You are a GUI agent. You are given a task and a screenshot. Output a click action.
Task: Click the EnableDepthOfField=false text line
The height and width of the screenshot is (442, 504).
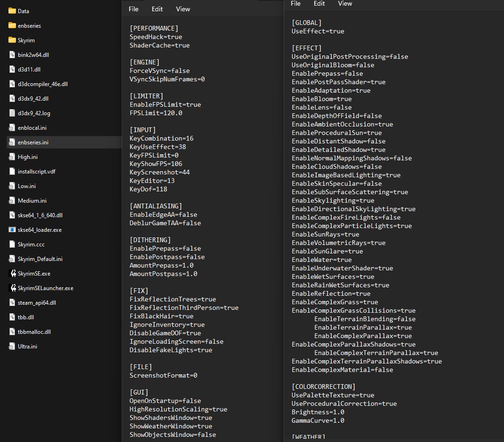coord(336,116)
